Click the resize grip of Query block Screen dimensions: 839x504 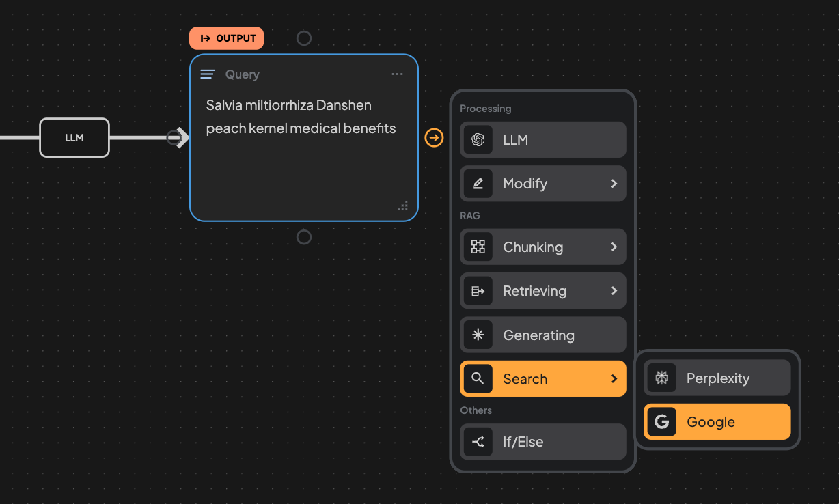pyautogui.click(x=403, y=206)
